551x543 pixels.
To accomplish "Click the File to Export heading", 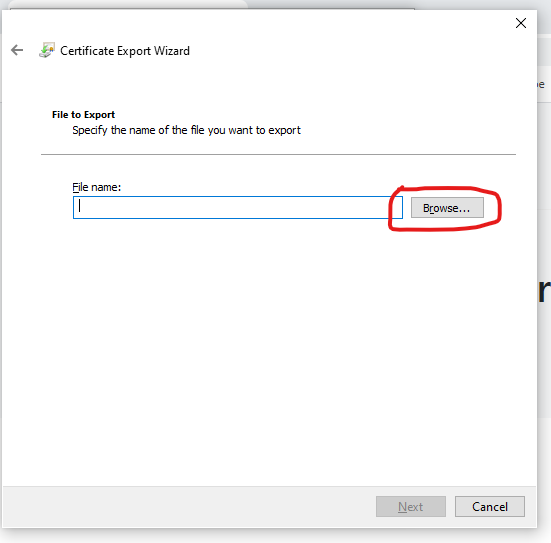I will pos(83,115).
